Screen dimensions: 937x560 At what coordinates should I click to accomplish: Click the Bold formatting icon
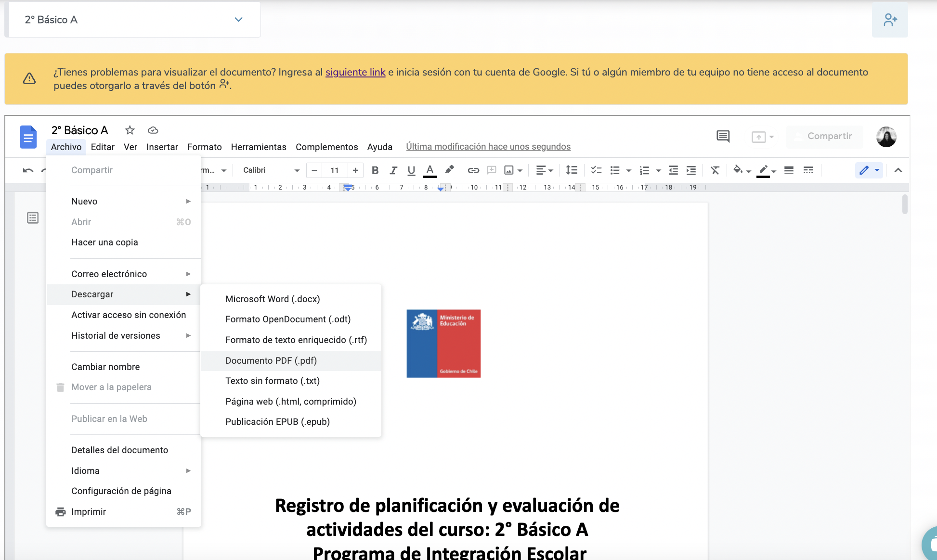tap(375, 170)
